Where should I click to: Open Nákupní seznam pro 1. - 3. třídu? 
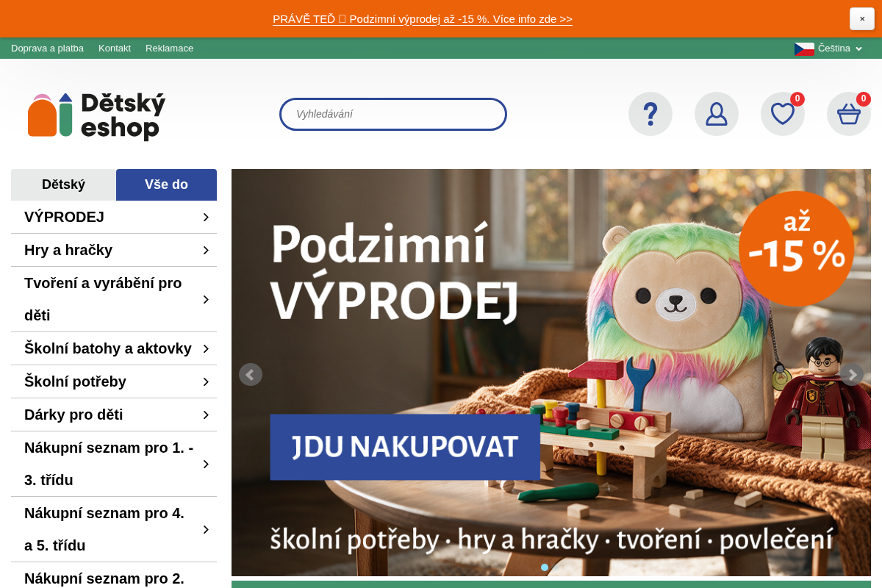(109, 464)
